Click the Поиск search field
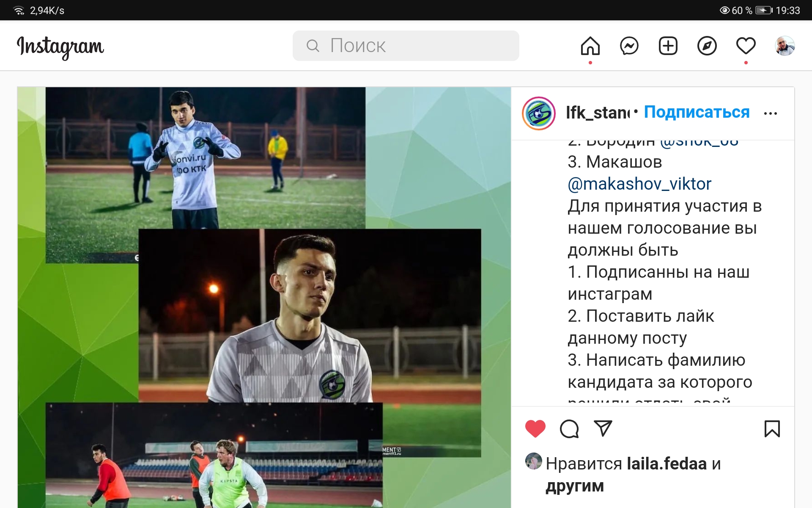This screenshot has width=812, height=508. pos(406,46)
